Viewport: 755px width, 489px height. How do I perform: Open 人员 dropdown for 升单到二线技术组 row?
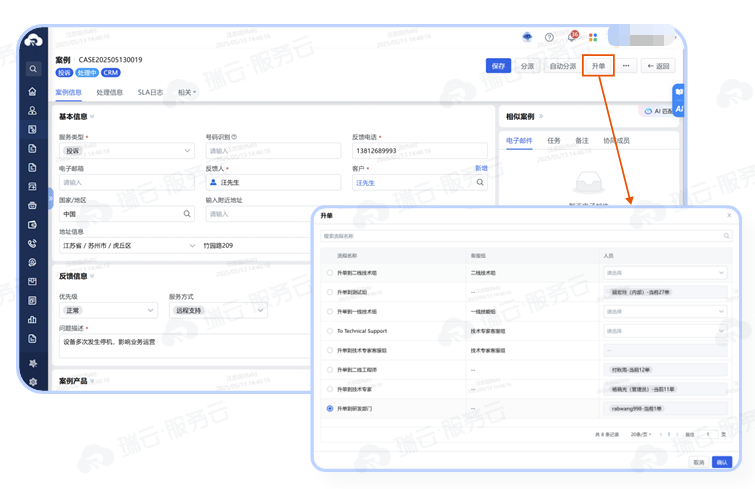click(x=665, y=273)
